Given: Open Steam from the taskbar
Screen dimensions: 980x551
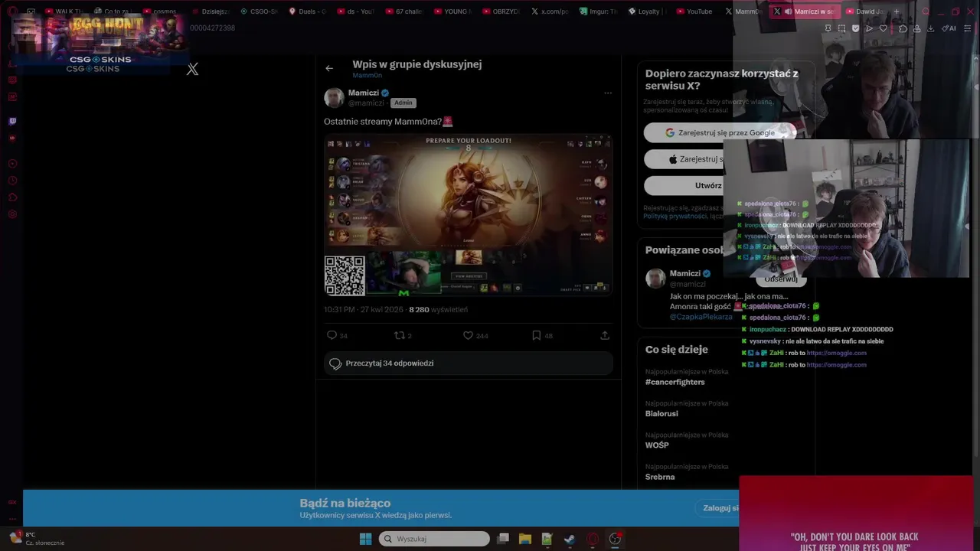Looking at the screenshot, I should coord(570,539).
